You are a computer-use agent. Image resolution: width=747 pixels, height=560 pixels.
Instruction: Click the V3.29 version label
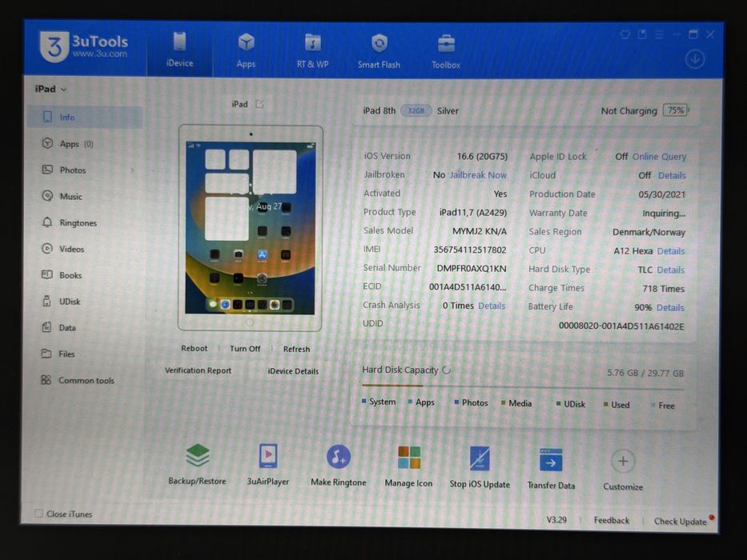pos(556,519)
